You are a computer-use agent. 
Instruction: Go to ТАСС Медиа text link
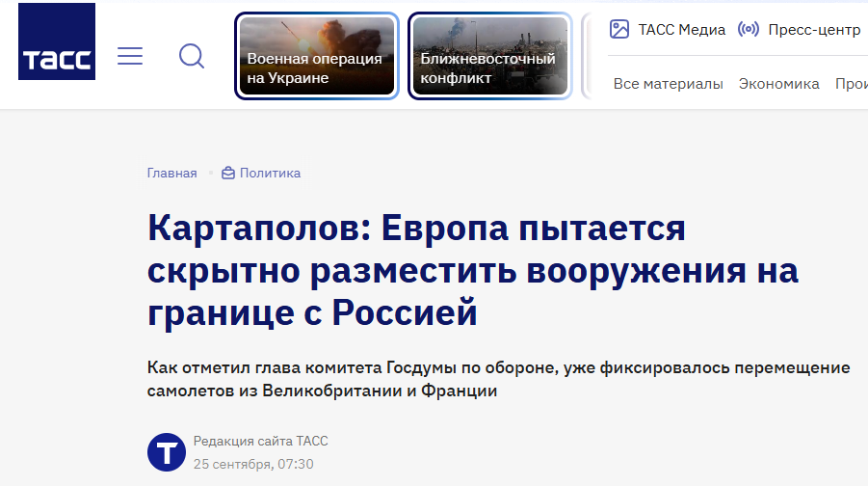pos(681,29)
